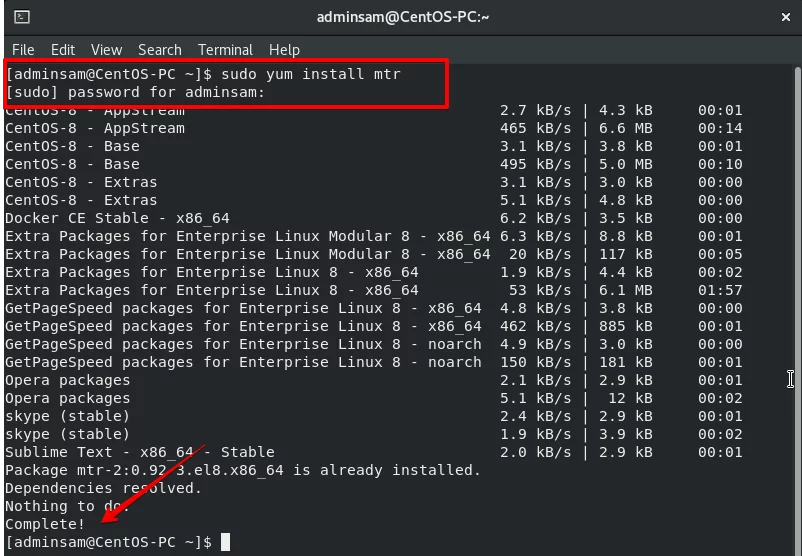This screenshot has height=556, width=802.
Task: Open the View menu
Action: tap(106, 50)
